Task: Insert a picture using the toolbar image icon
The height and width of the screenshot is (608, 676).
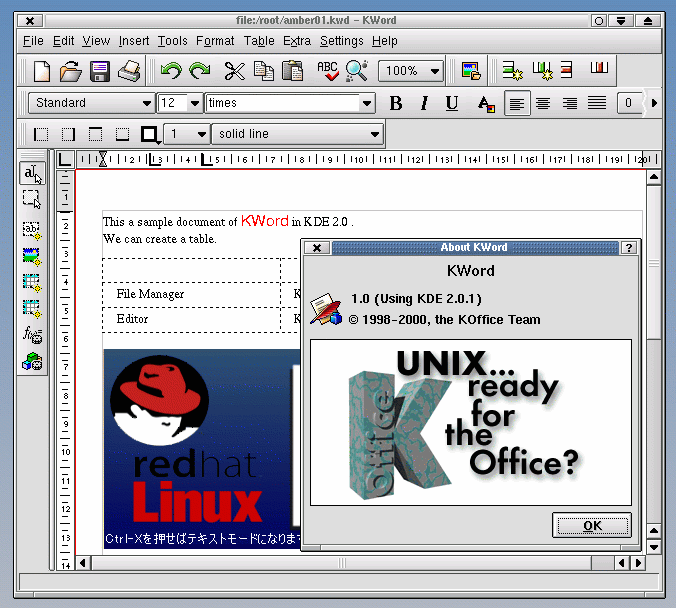Action: [x=470, y=71]
